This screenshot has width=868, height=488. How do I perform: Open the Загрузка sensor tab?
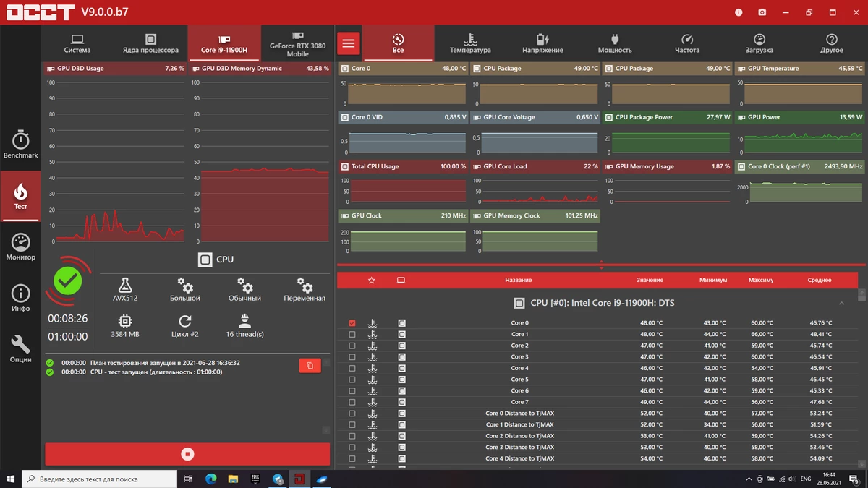[759, 43]
